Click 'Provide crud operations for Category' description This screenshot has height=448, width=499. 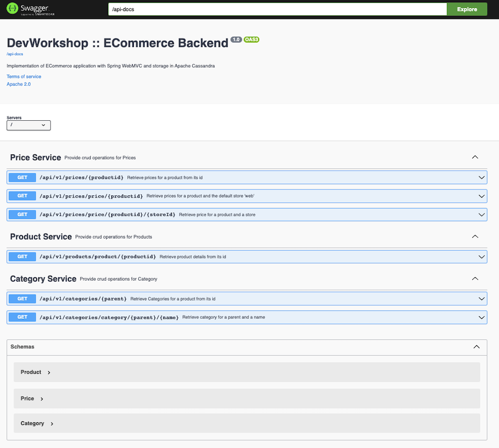point(118,279)
